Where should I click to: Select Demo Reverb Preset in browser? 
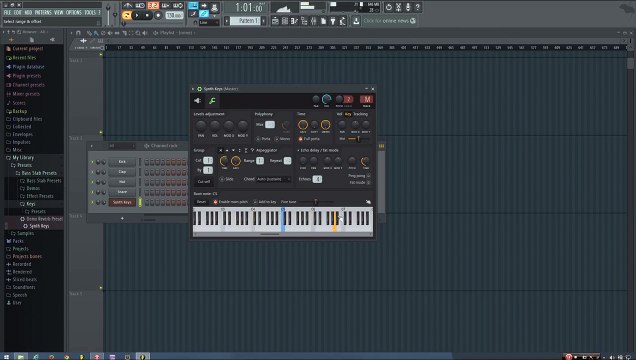tap(44, 219)
